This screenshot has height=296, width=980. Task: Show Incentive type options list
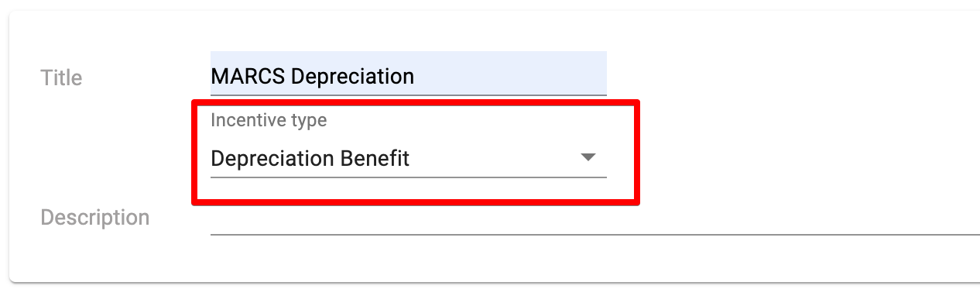tap(409, 159)
